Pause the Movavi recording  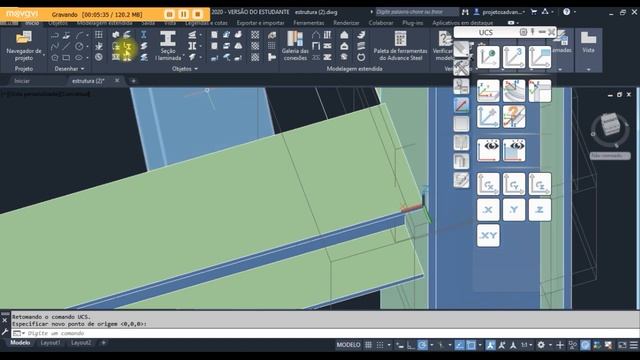point(184,14)
